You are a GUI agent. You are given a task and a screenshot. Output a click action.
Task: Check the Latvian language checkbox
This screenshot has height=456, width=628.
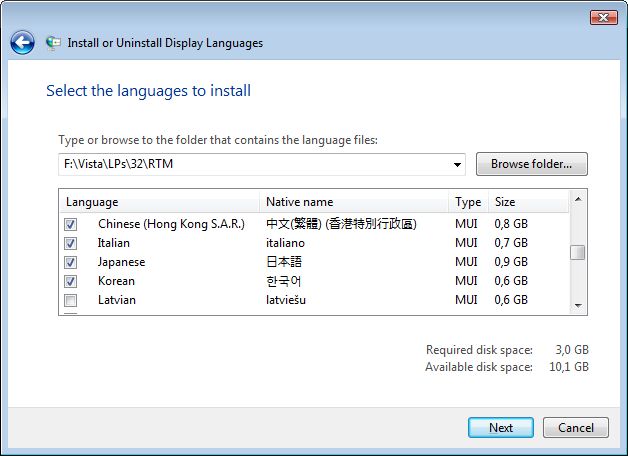(70, 300)
